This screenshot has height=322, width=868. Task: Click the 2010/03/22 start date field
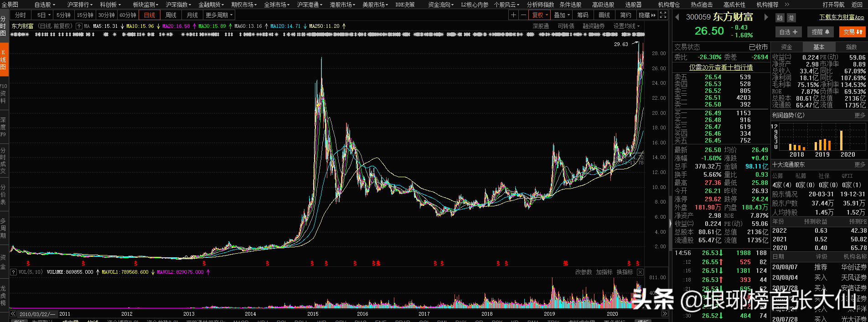[37, 314]
